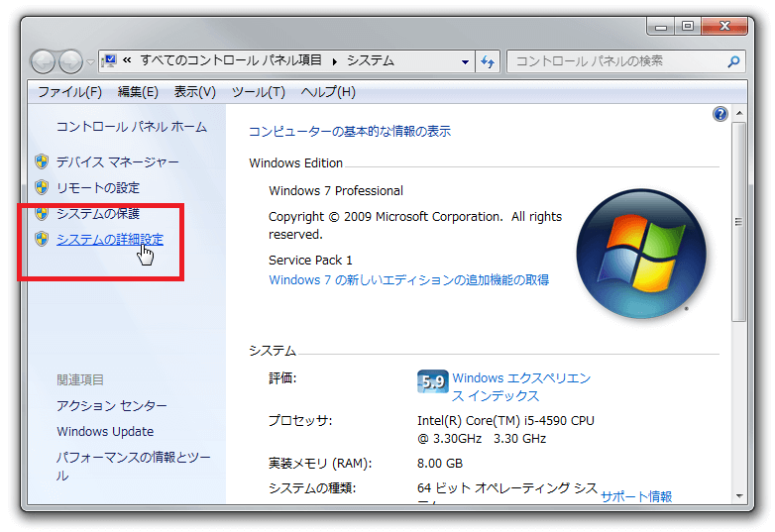Open help with the blue question mark icon

[x=720, y=115]
